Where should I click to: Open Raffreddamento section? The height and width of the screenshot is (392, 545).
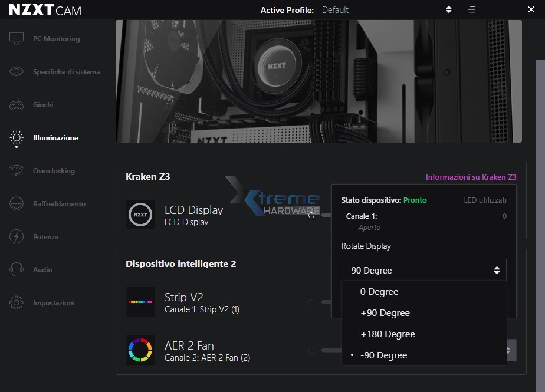59,204
